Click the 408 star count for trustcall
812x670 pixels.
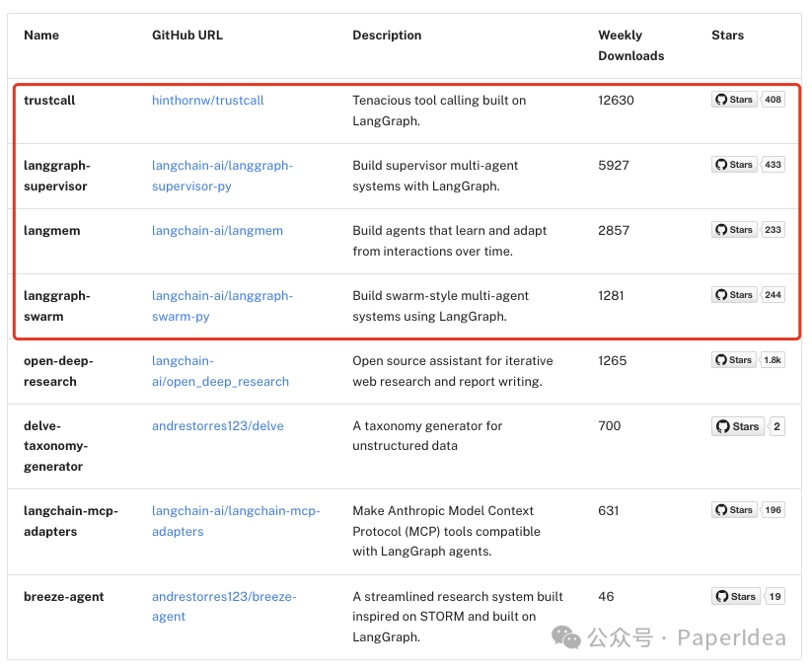coord(773,100)
